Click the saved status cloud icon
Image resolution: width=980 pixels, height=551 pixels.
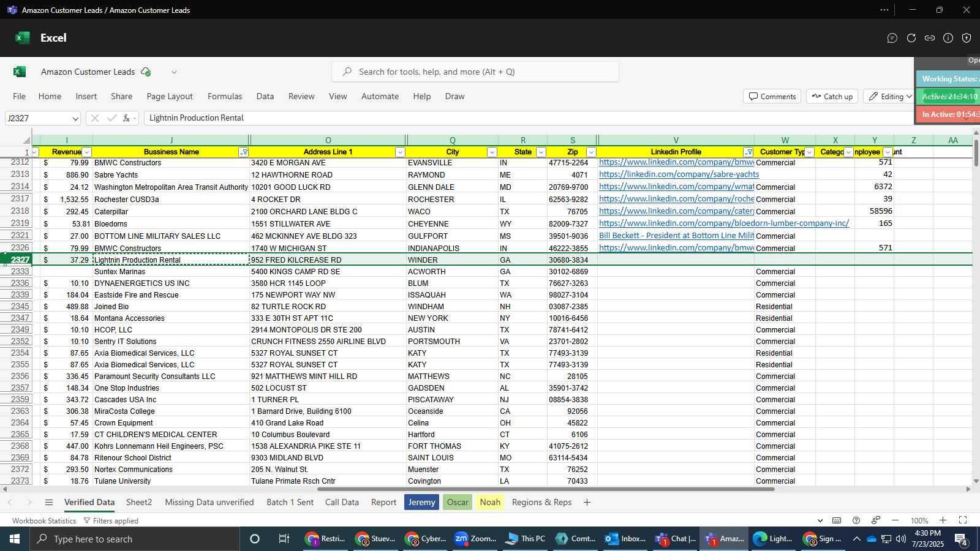[146, 72]
